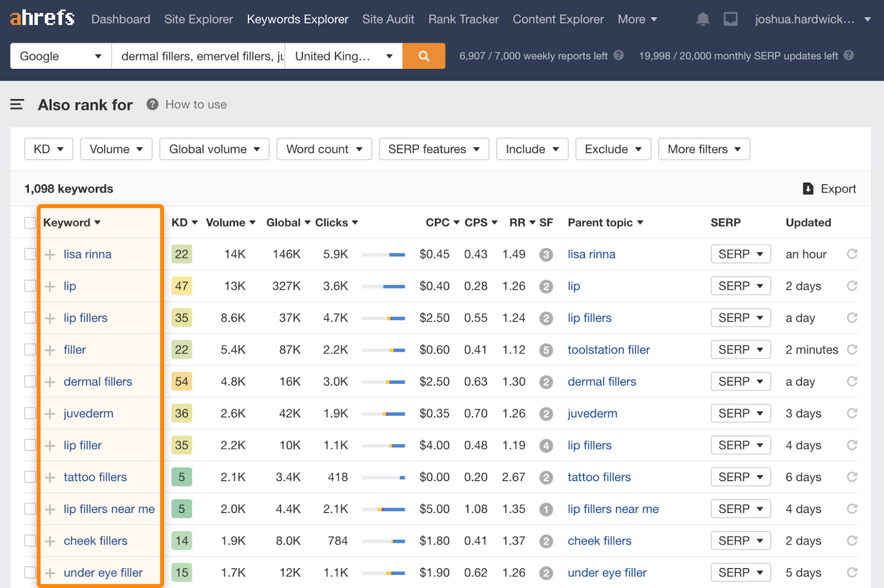Refresh the SERP data for lisa rinna

pos(853,254)
